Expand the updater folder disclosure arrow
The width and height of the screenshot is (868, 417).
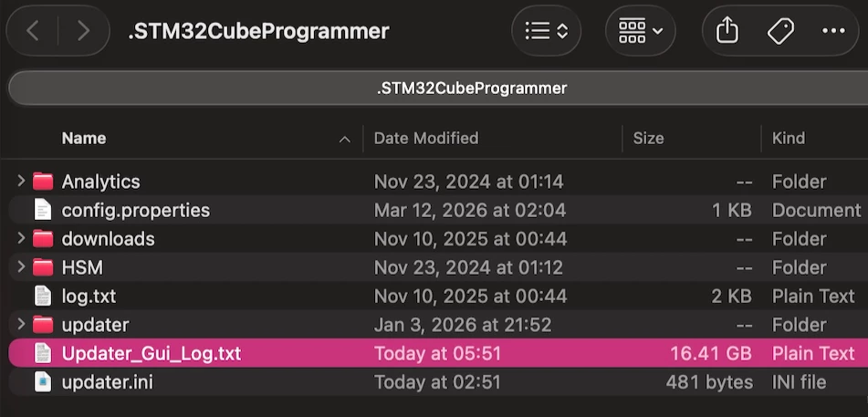pyautogui.click(x=21, y=324)
